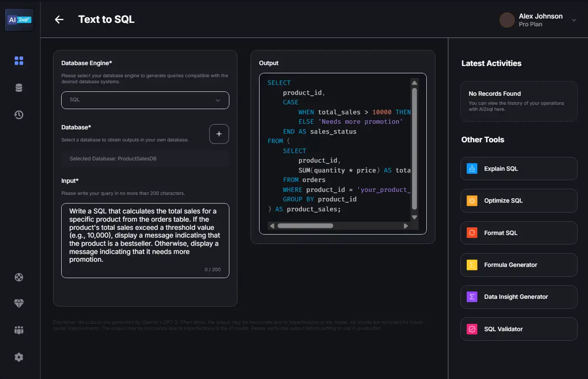Click the plus button to add database

point(219,134)
